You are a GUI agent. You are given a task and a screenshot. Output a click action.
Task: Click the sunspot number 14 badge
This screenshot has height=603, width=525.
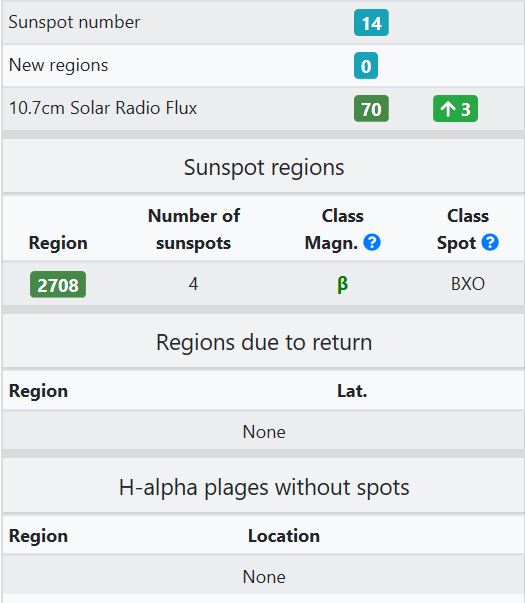(x=371, y=23)
